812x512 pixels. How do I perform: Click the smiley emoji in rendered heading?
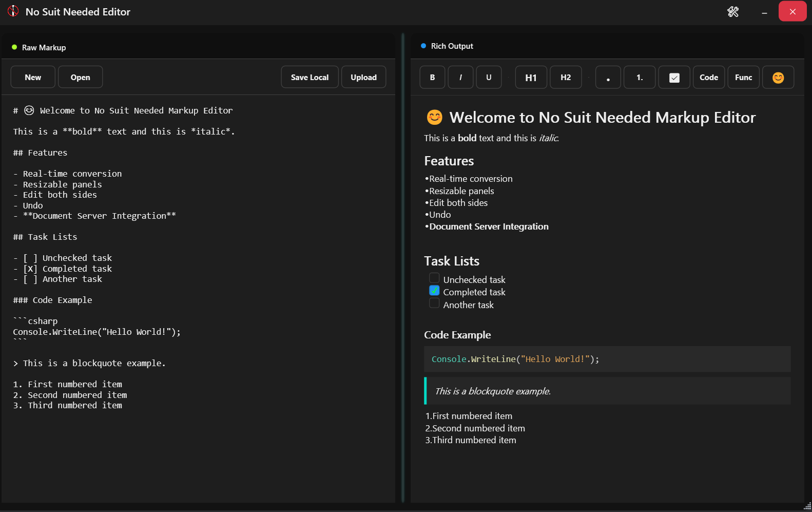(434, 118)
